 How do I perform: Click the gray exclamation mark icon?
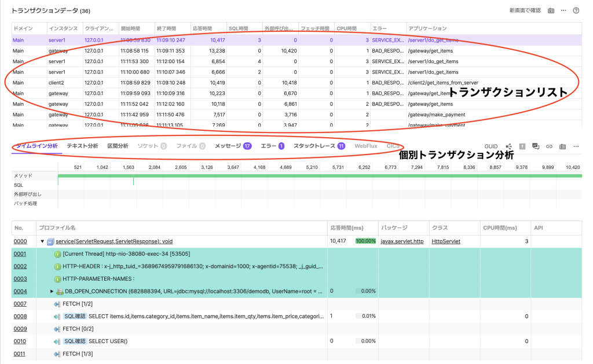(x=522, y=146)
